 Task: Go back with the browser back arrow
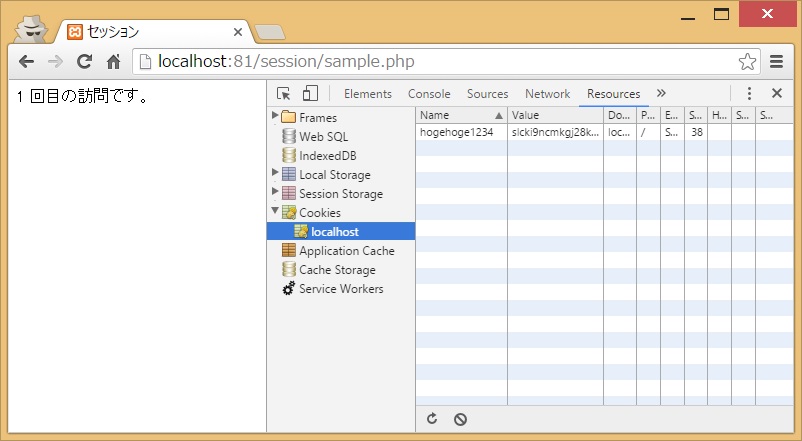[x=26, y=62]
